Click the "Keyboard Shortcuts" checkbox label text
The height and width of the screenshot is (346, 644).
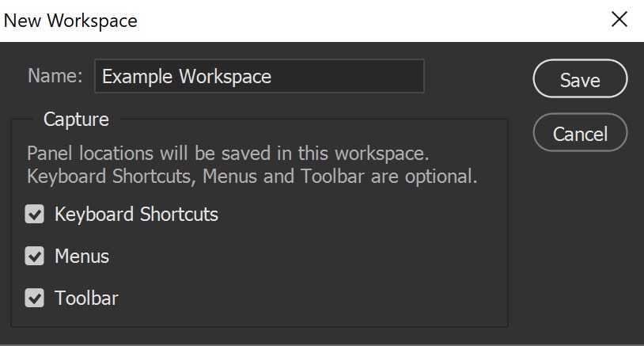(136, 214)
